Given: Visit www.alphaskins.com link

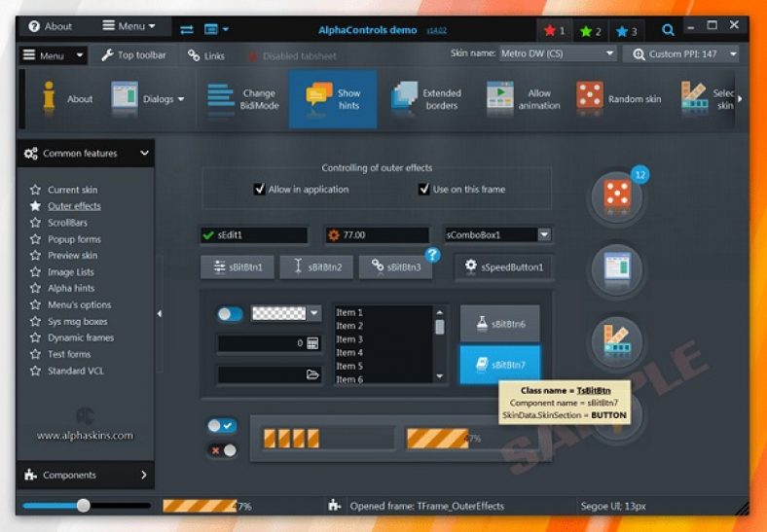Looking at the screenshot, I should (85, 435).
